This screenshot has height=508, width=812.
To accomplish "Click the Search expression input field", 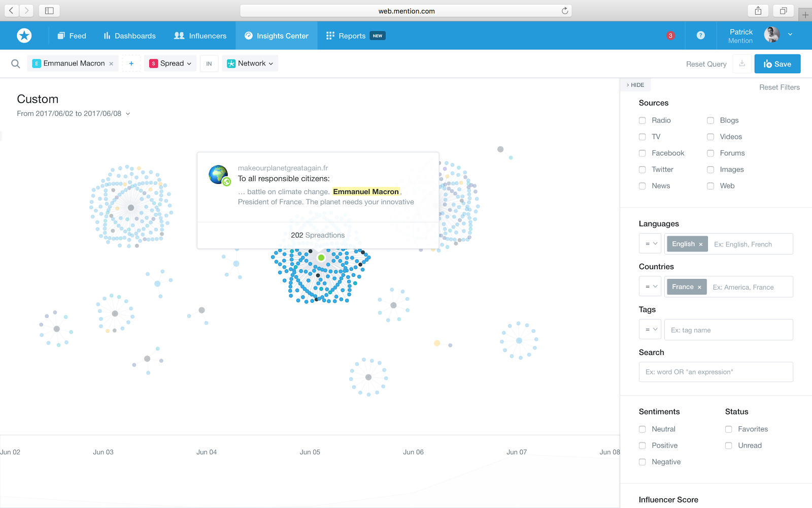I will [716, 372].
